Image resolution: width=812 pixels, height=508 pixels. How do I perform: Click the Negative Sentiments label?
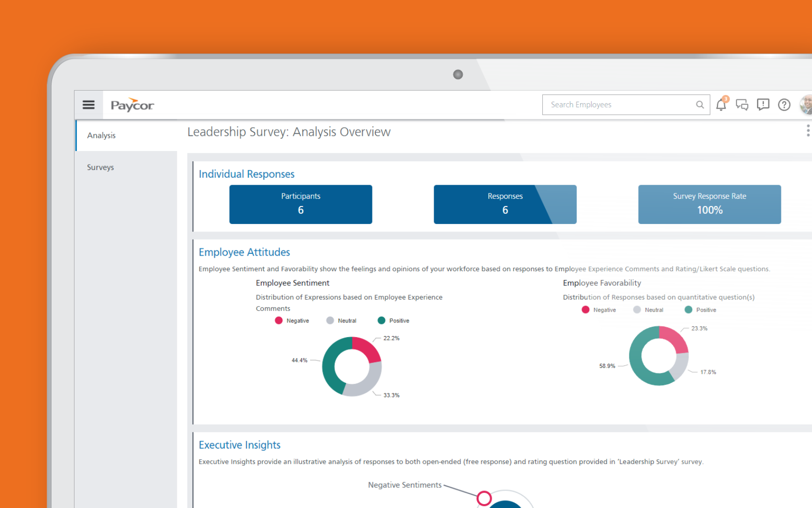405,485
